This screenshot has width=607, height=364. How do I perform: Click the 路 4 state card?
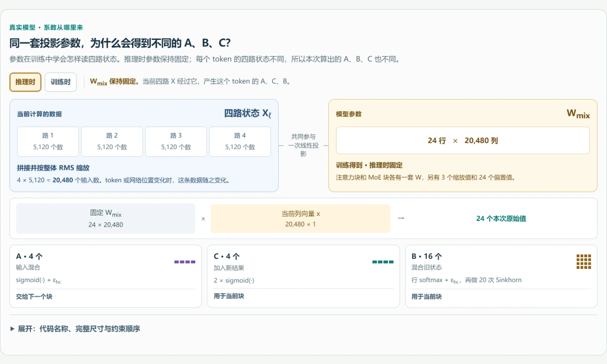[x=240, y=141]
